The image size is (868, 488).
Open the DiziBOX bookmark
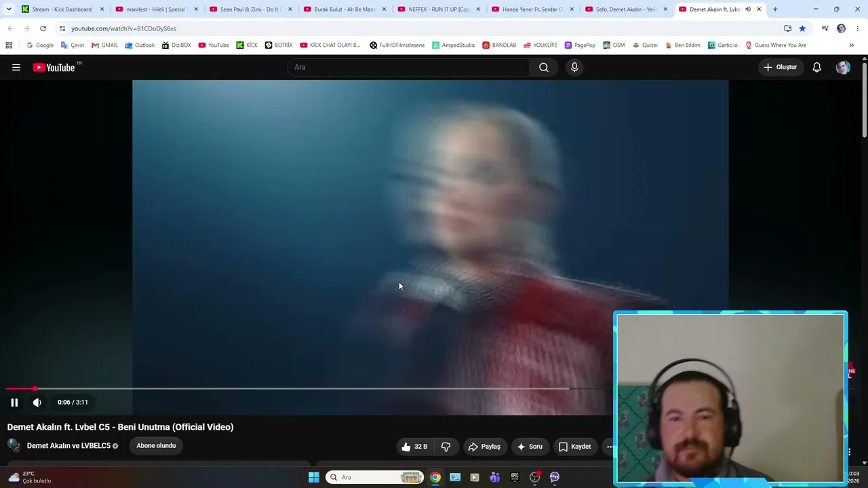176,45
